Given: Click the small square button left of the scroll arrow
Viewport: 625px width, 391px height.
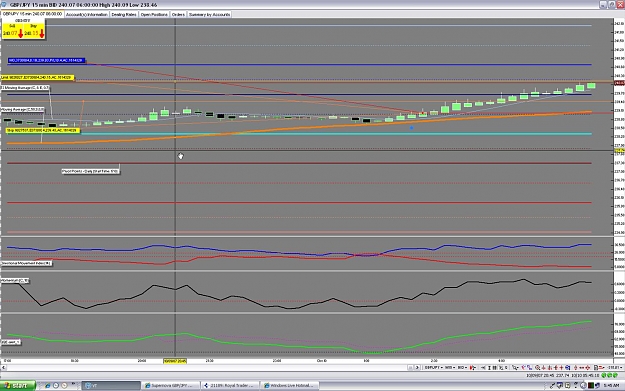Looking at the screenshot, I should [x=411, y=367].
